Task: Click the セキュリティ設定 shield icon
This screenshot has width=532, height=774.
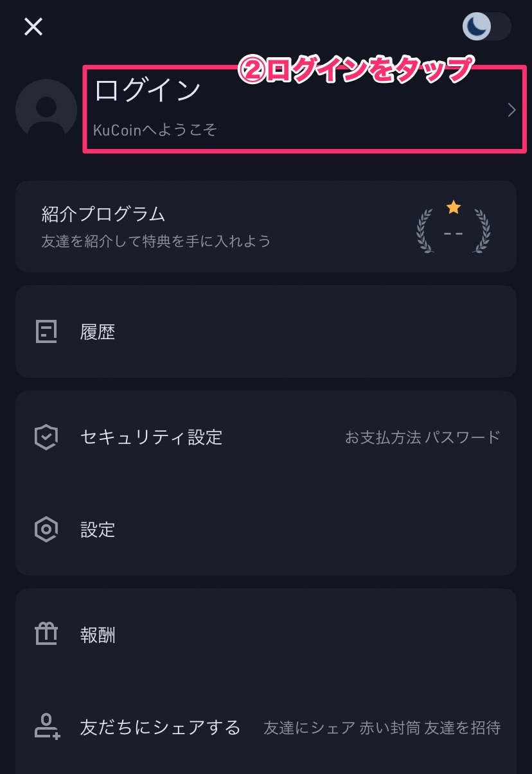Action: [x=46, y=437]
